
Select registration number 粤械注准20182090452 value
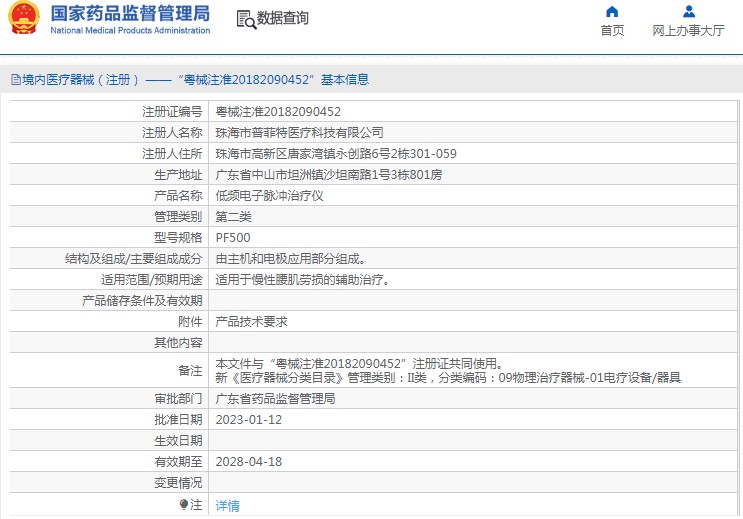[278, 112]
